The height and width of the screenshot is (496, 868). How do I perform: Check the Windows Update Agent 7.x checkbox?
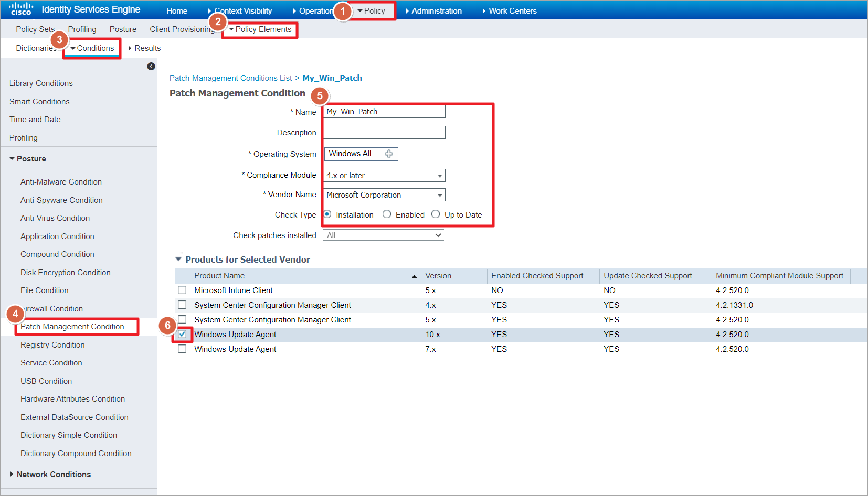tap(182, 349)
